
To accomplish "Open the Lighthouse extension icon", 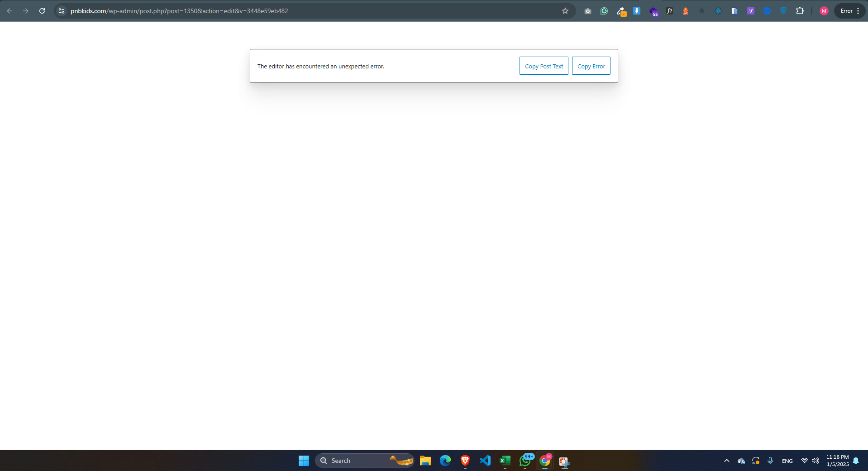I will [x=685, y=11].
